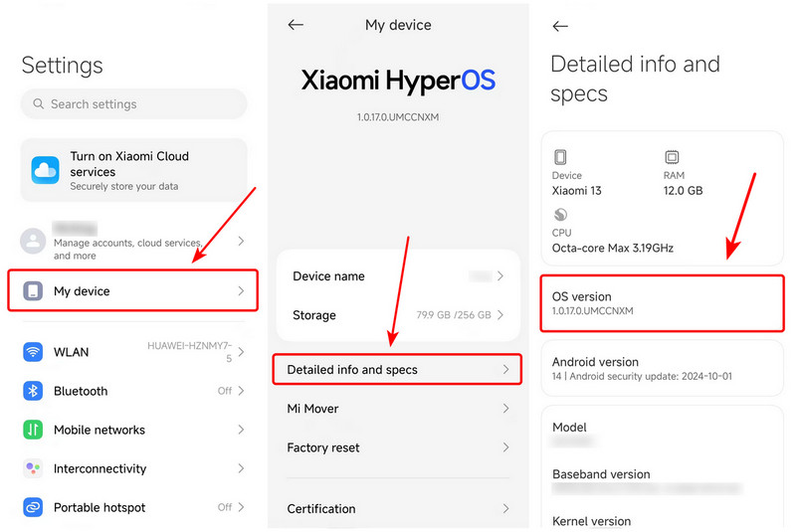Tap 1.0.17.0.UMCCNXM under HyperOS logo

[398, 117]
